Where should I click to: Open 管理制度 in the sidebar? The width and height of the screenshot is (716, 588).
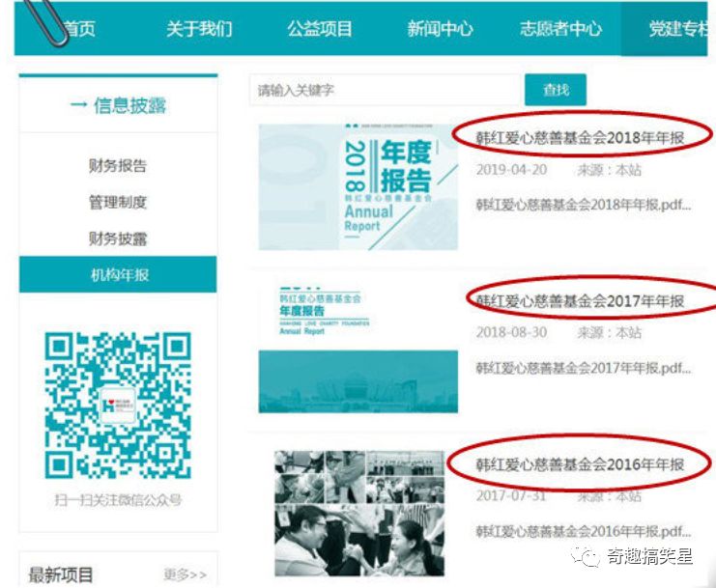point(118,202)
